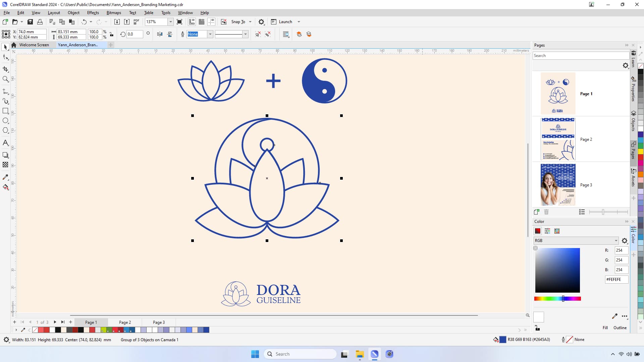Select the Zoom tool in toolbox

(x=5, y=79)
